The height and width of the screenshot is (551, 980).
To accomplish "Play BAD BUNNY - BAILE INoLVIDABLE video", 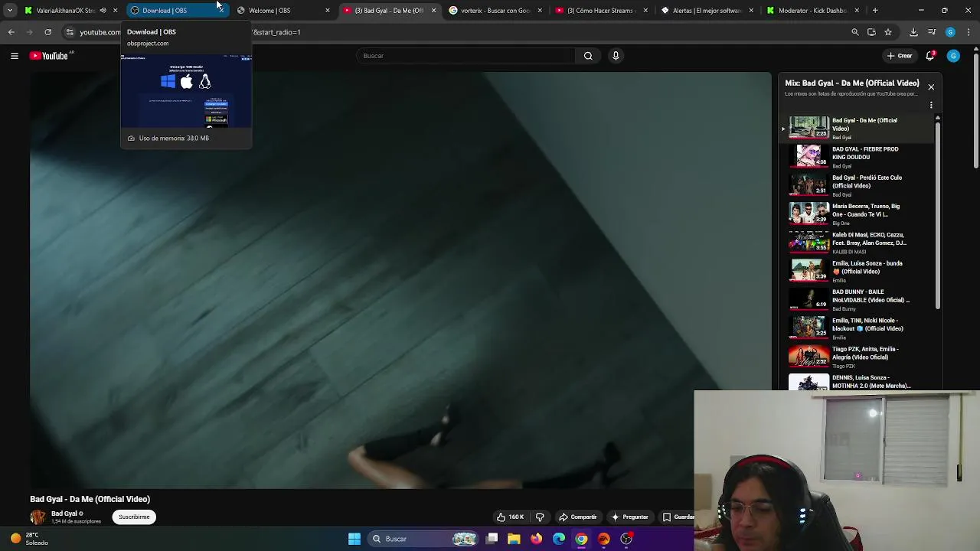I will [857, 299].
